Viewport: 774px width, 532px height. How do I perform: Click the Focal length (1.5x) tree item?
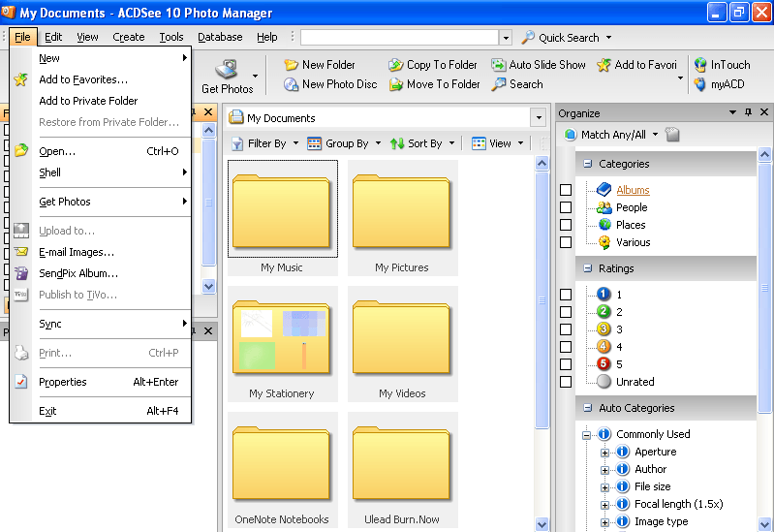(x=678, y=504)
